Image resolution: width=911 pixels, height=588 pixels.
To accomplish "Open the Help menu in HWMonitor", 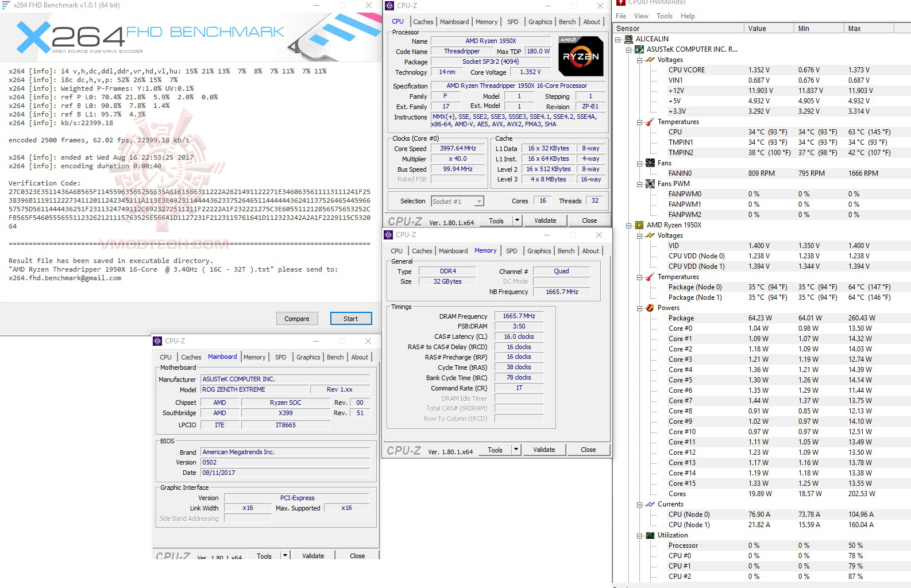I will [x=688, y=16].
